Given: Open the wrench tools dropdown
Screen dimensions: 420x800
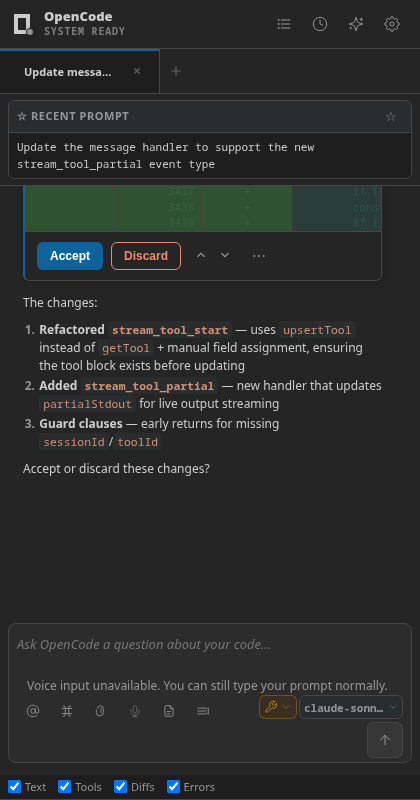Looking at the screenshot, I should pos(278,707).
